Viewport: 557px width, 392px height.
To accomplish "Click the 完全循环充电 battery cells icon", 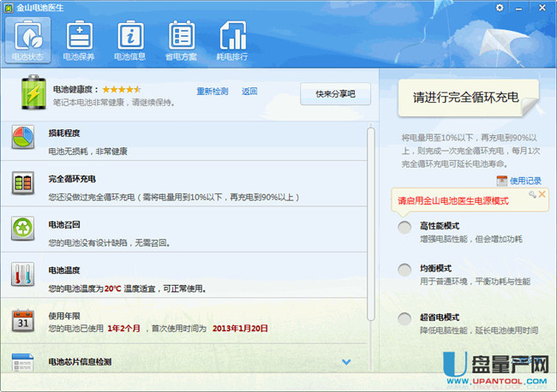I will [23, 183].
